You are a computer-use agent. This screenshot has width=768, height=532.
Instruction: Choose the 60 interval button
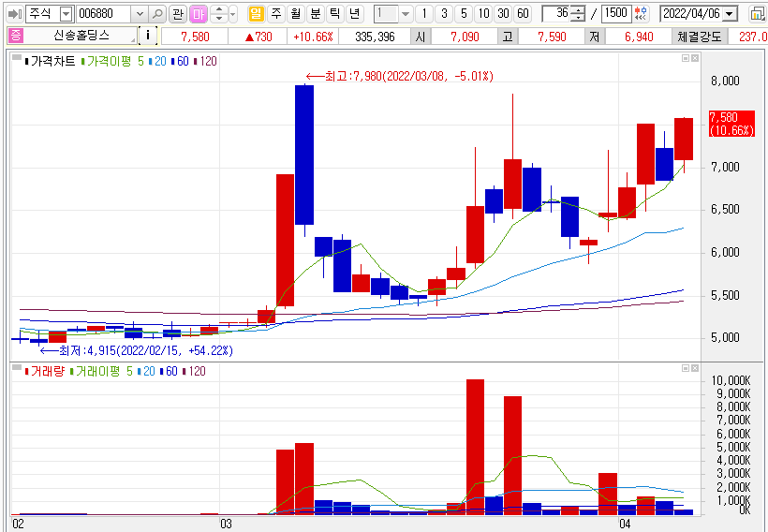point(523,14)
